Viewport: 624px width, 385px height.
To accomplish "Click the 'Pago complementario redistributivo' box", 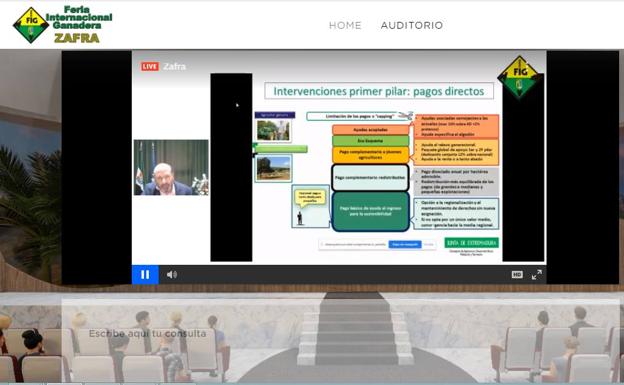I will tap(370, 178).
